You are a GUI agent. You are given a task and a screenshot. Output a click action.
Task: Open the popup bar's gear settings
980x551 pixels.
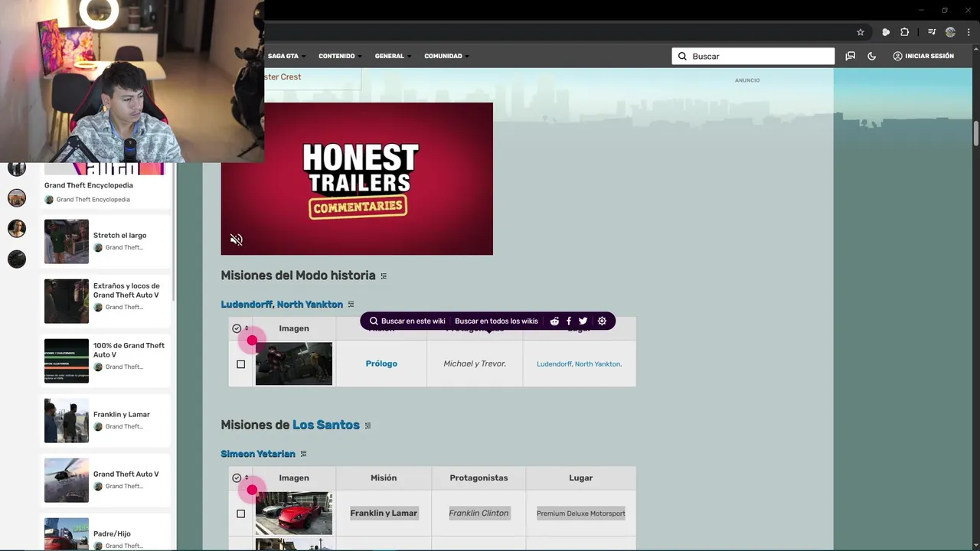coord(602,321)
